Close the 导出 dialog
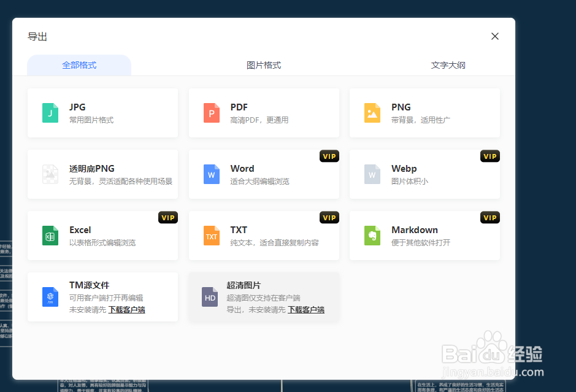The image size is (576, 392). (495, 36)
